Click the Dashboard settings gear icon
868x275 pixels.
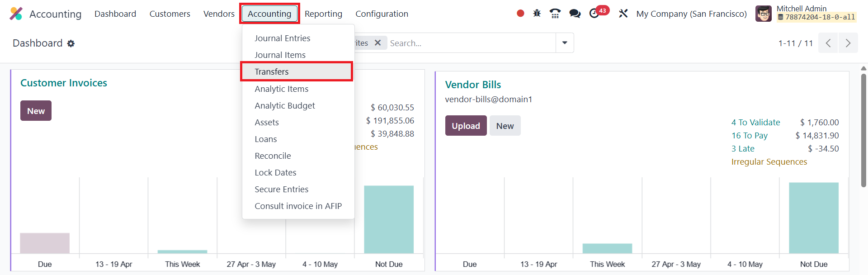[x=71, y=43]
